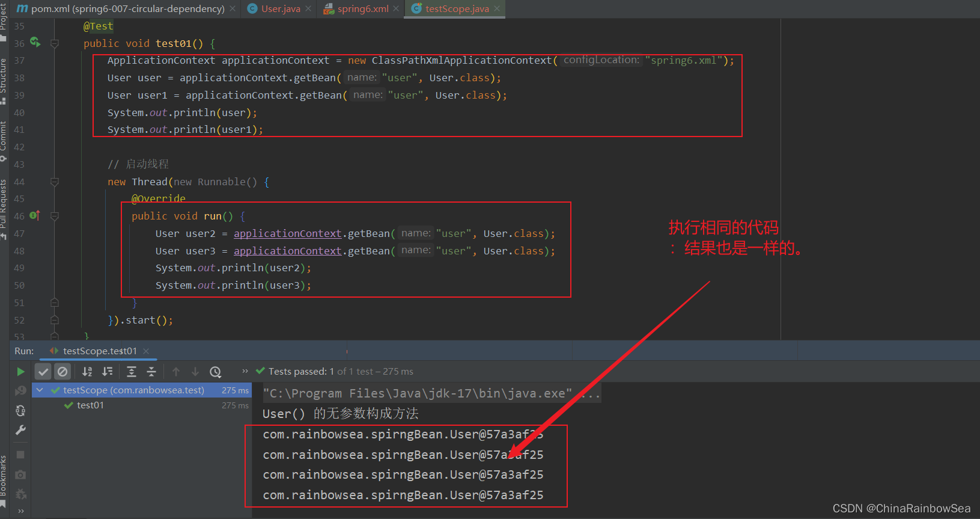Close testScope.java tab
This screenshot has width=980, height=519.
(x=497, y=8)
